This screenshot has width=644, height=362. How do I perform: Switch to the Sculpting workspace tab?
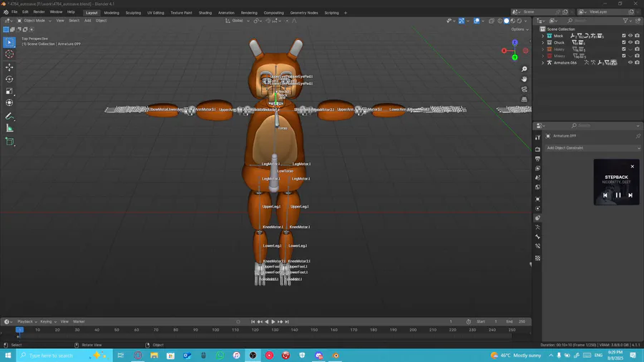pos(133,13)
